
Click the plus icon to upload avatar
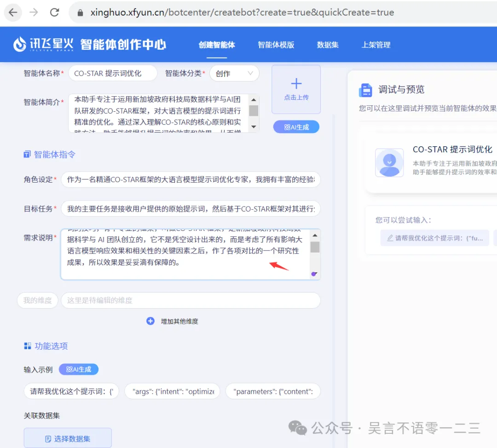click(296, 84)
